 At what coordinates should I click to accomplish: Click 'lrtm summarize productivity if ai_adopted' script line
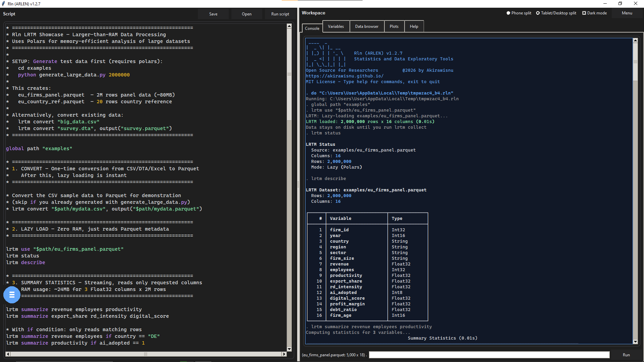tap(75, 343)
